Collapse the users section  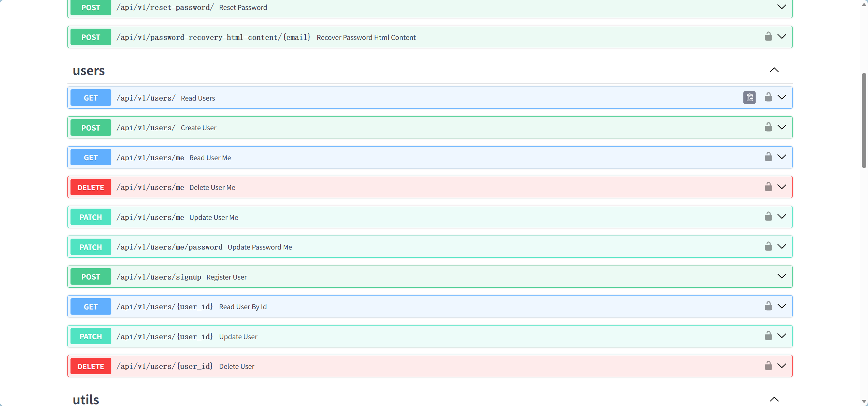774,70
